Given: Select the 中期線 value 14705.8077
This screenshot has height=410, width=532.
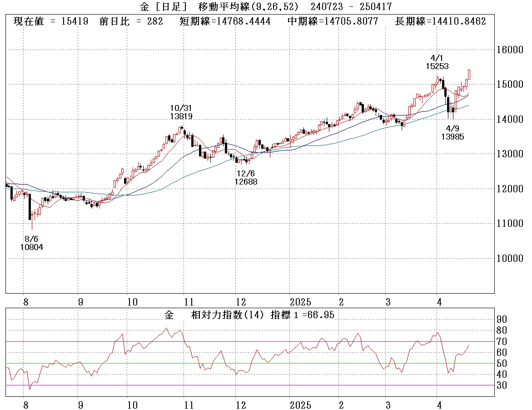Looking at the screenshot, I should pos(333,21).
